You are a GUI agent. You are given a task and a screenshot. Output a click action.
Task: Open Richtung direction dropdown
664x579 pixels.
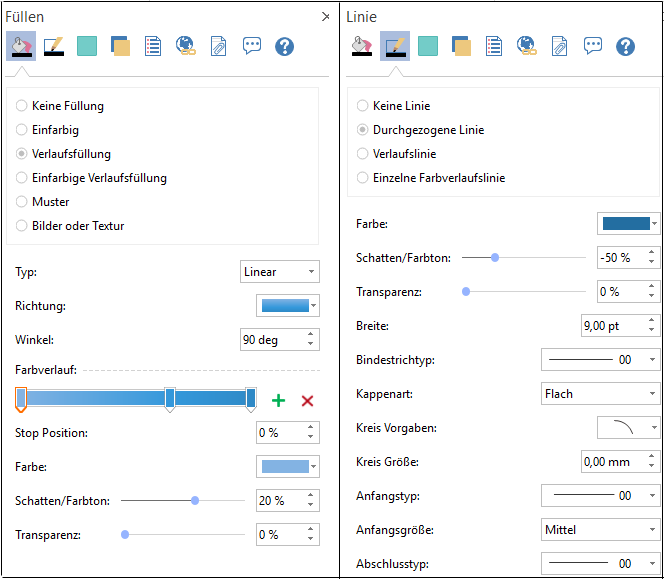coord(288,305)
